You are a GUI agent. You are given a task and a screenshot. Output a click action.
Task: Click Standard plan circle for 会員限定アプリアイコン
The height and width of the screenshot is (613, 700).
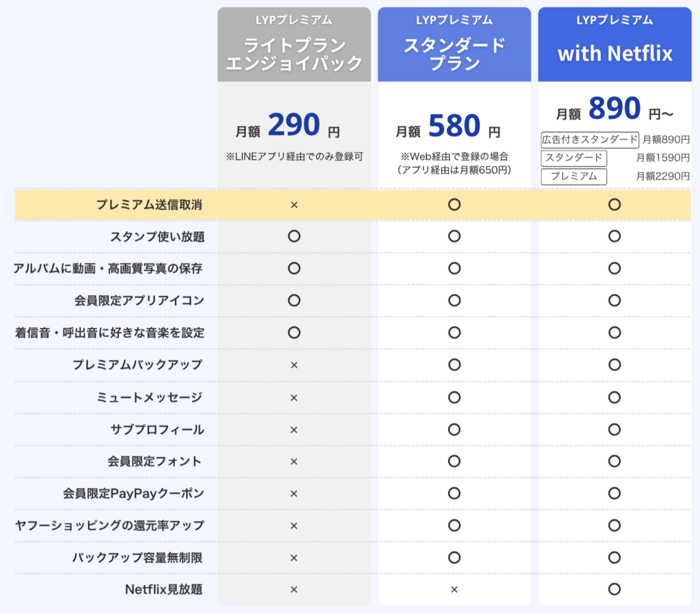[454, 300]
